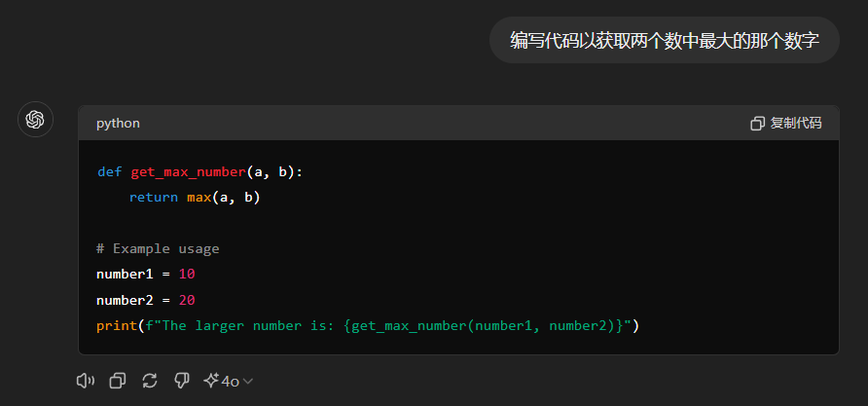This screenshot has height=406, width=868.
Task: Expand the chevron next to 4o
Action: [x=248, y=382]
